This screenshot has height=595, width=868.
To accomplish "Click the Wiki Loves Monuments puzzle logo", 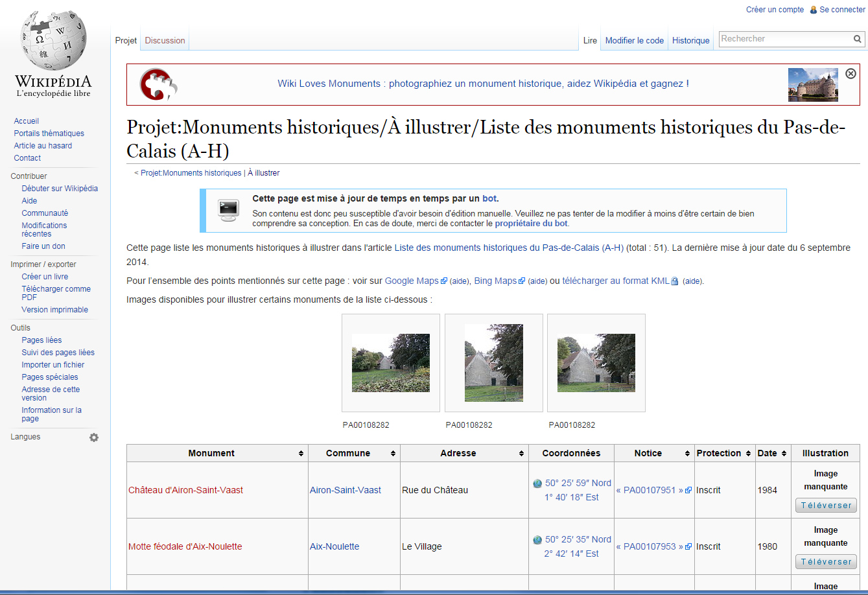I will point(158,84).
